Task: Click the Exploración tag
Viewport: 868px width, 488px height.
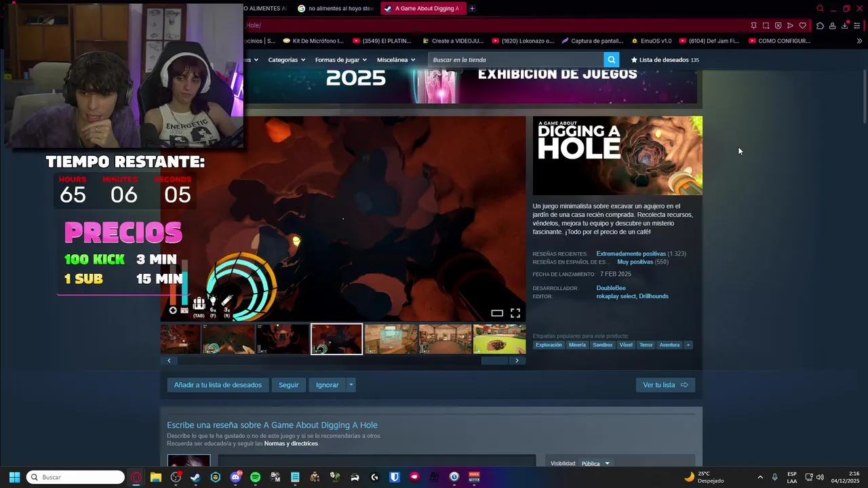Action: pos(549,345)
